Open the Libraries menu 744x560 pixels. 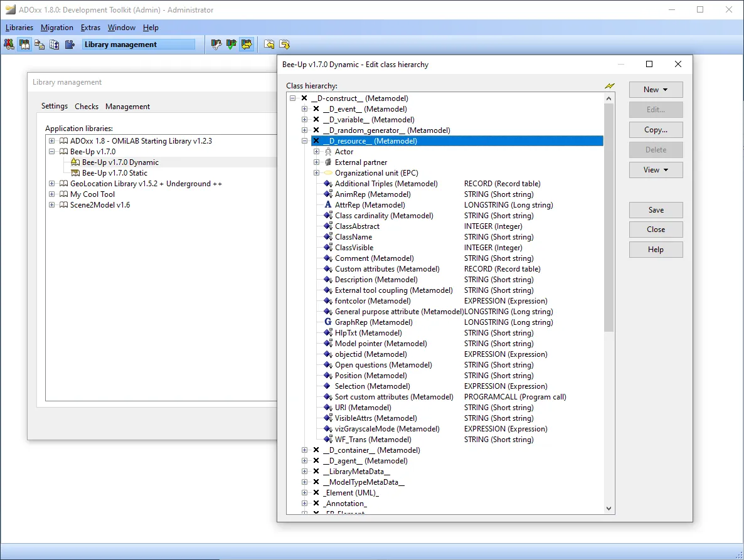[19, 28]
